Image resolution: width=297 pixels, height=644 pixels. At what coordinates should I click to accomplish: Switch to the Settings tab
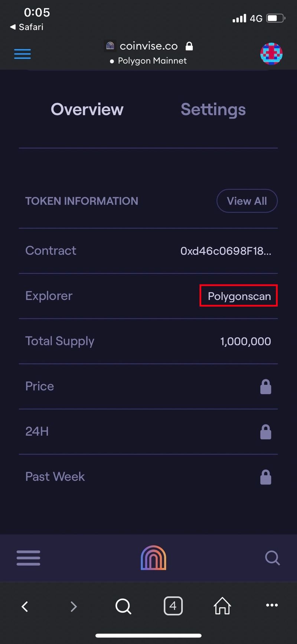tap(213, 109)
